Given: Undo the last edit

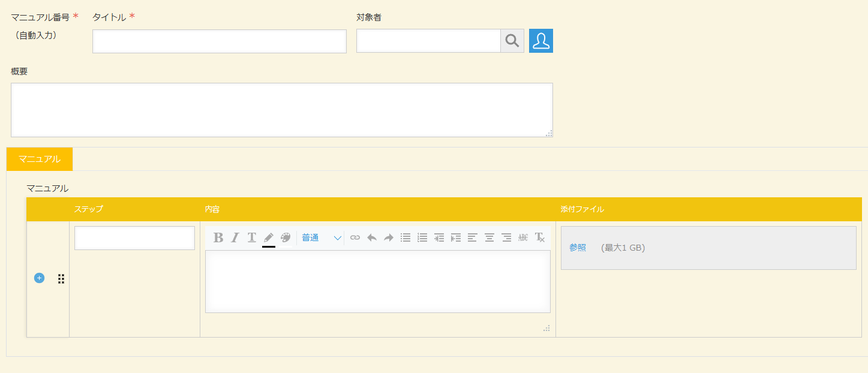Looking at the screenshot, I should pos(372,237).
